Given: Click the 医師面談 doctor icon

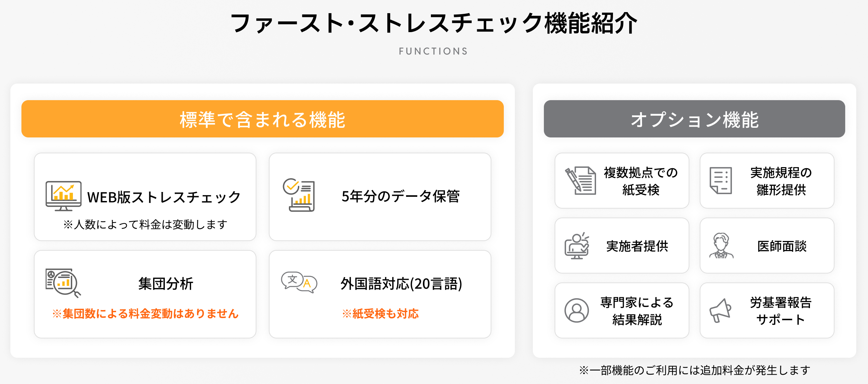Looking at the screenshot, I should pyautogui.click(x=721, y=246).
